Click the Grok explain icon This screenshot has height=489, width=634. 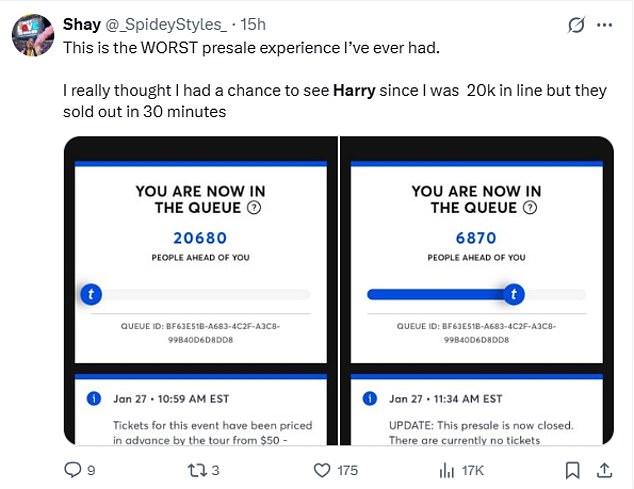coord(576,24)
